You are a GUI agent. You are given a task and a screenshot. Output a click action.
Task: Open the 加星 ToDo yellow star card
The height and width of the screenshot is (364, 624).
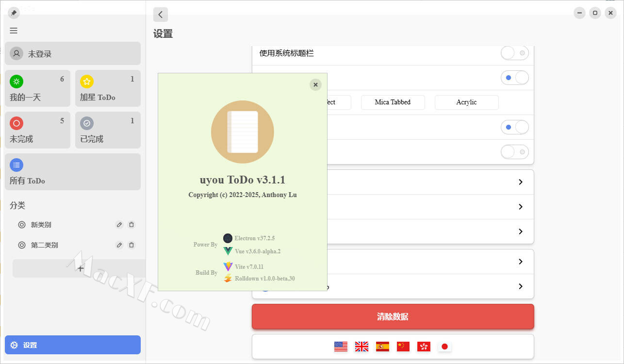pos(108,88)
